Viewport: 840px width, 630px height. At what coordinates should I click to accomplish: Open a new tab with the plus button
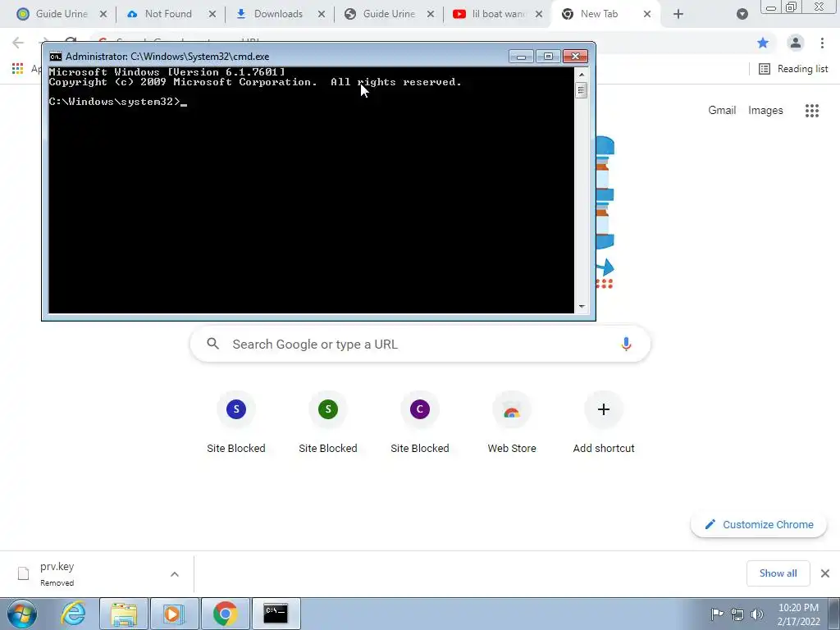[678, 15]
